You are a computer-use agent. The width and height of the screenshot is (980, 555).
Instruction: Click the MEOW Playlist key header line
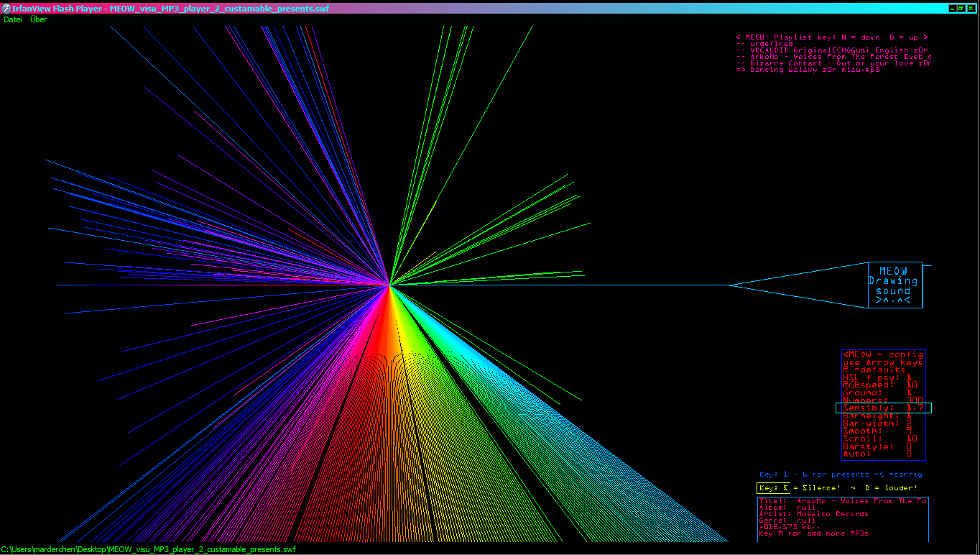coord(832,37)
